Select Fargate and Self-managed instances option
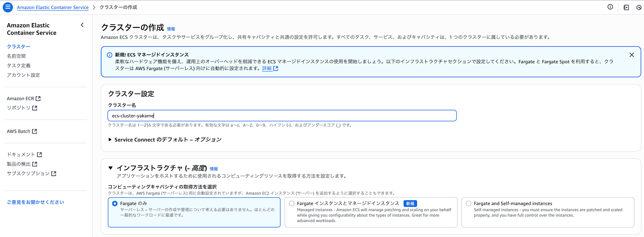The width and height of the screenshot is (644, 237). tap(469, 204)
